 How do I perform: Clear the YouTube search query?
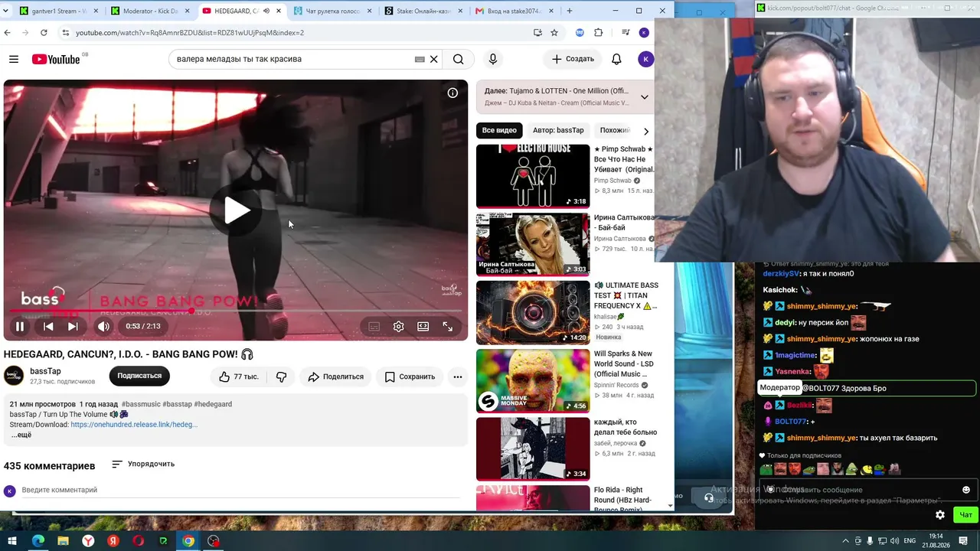point(433,59)
